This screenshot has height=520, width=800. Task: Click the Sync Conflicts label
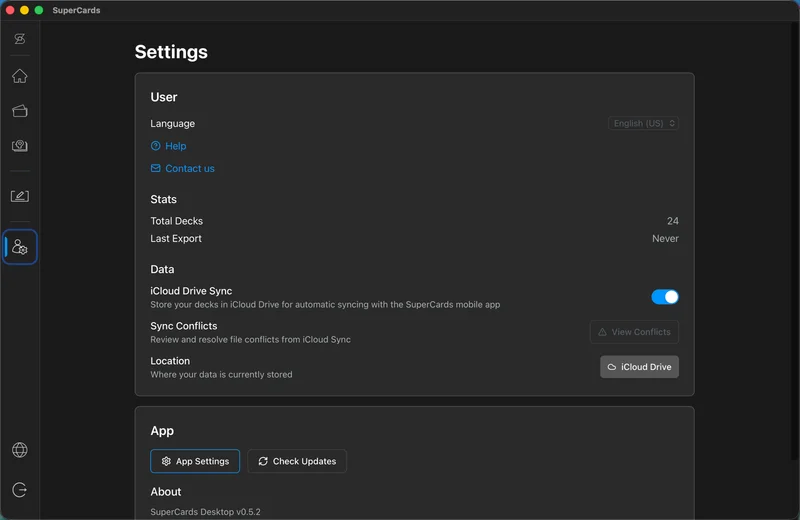(184, 326)
